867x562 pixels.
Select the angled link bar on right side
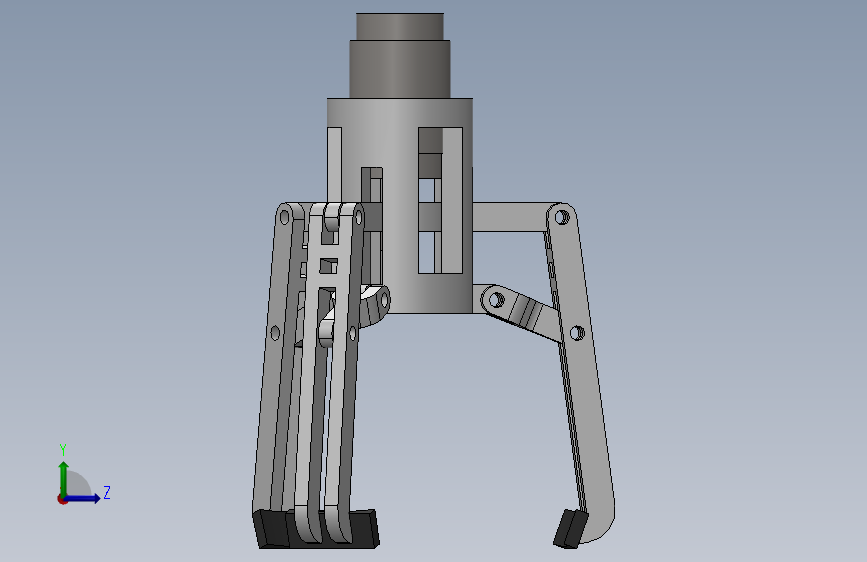point(520,313)
